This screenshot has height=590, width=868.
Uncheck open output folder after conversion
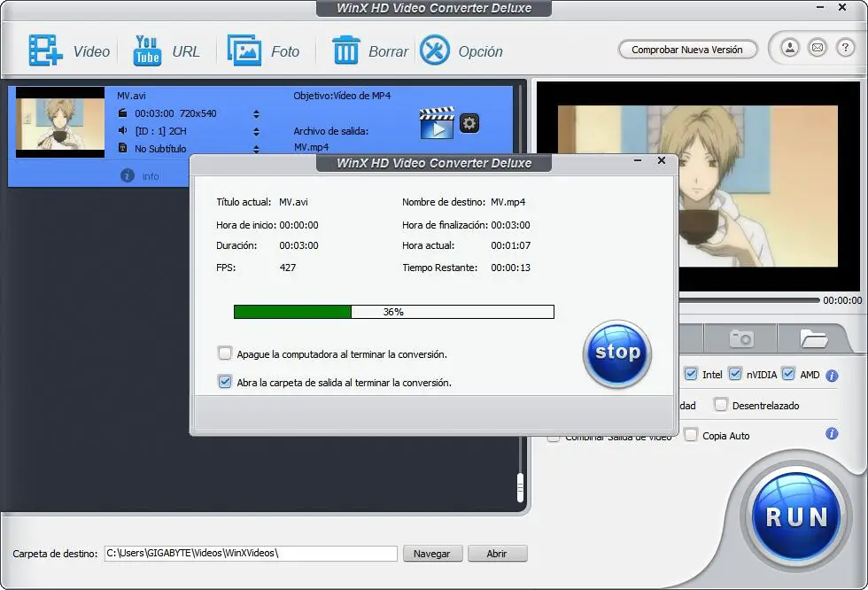(x=225, y=381)
